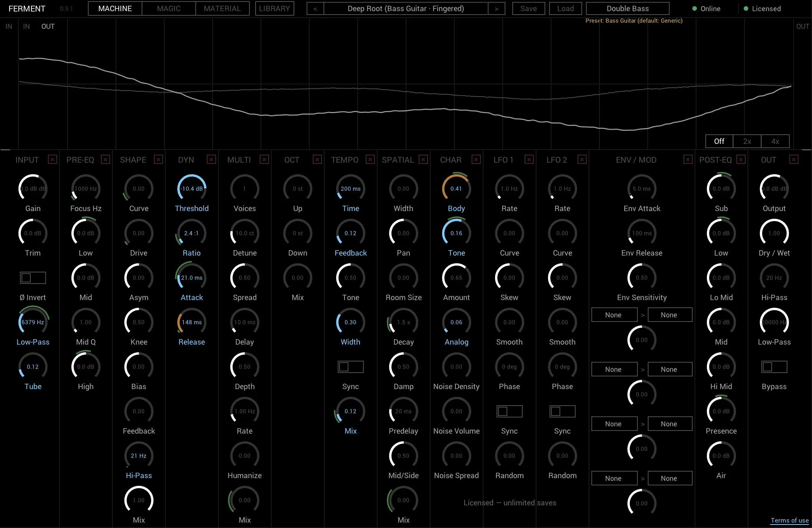Click the Save preset button
Viewport: 812px width, 528px height.
528,8
